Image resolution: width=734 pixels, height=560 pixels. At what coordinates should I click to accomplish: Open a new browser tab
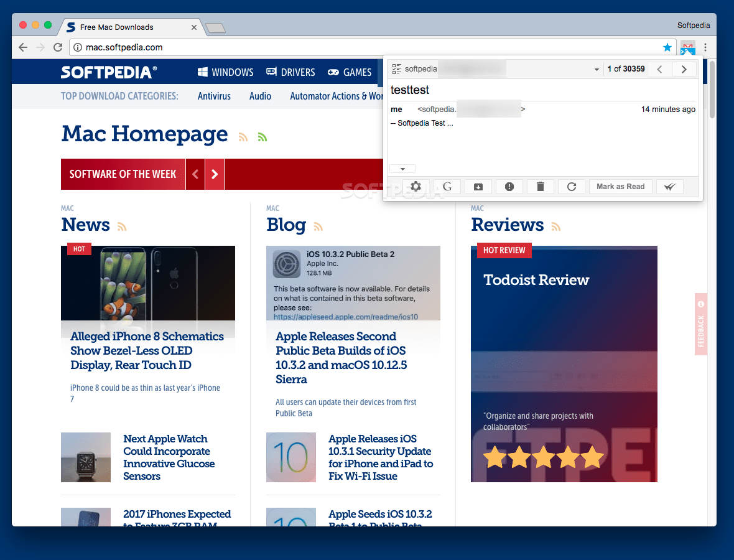(x=215, y=28)
